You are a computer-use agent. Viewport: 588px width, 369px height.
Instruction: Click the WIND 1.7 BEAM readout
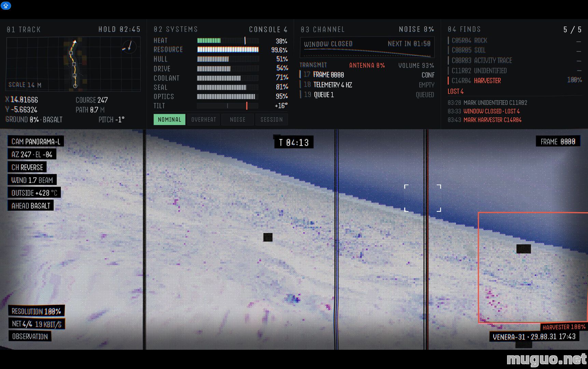[x=32, y=180]
